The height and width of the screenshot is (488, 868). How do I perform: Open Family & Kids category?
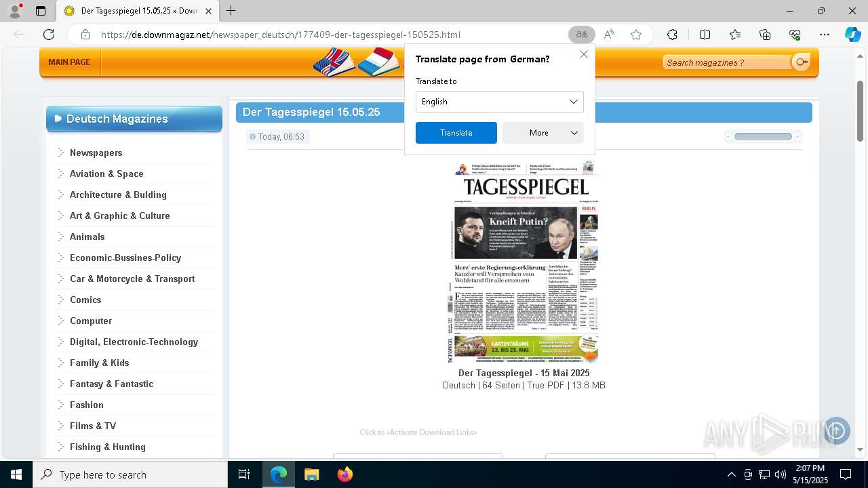99,363
